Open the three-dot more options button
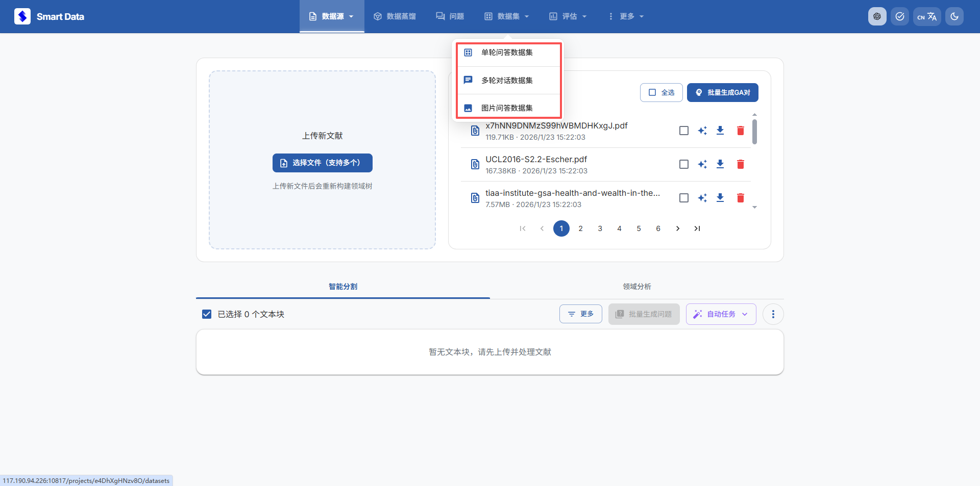This screenshot has height=486, width=980. [773, 314]
